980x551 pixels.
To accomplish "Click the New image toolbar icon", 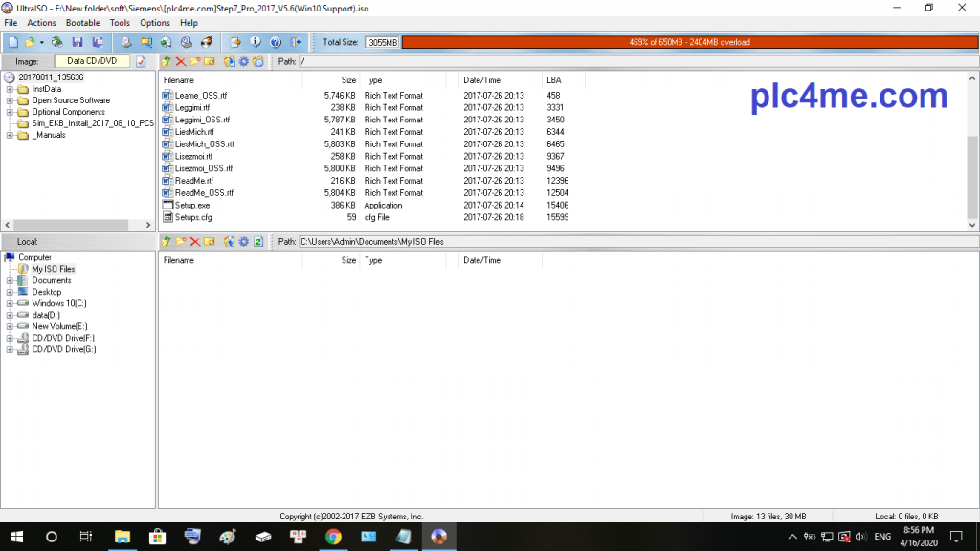I will 11,42.
